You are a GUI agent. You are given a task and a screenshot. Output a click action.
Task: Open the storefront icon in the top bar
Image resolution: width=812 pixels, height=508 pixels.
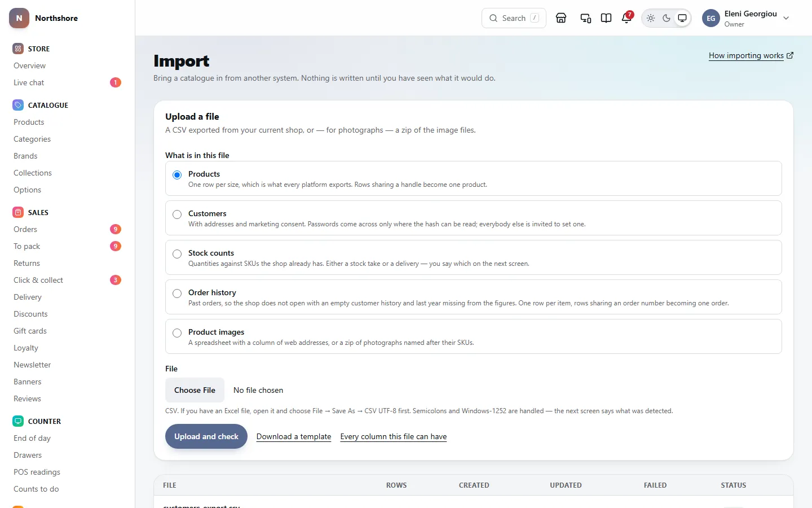pyautogui.click(x=561, y=18)
